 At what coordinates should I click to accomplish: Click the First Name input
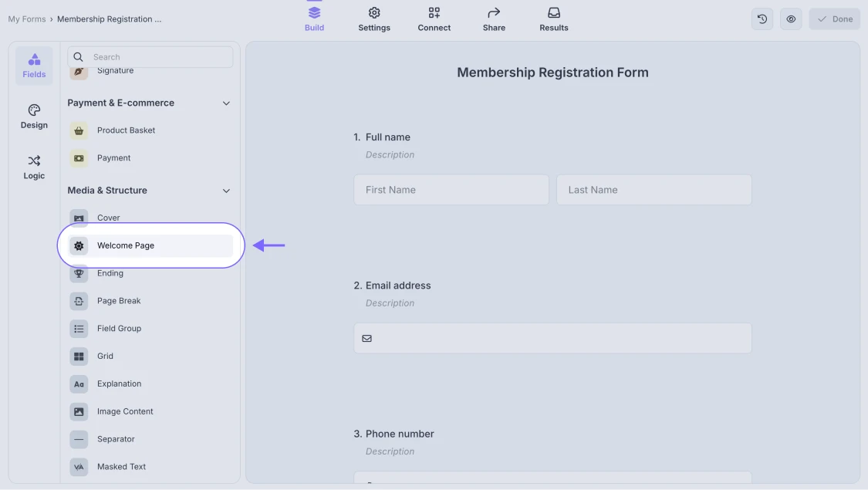coord(451,190)
